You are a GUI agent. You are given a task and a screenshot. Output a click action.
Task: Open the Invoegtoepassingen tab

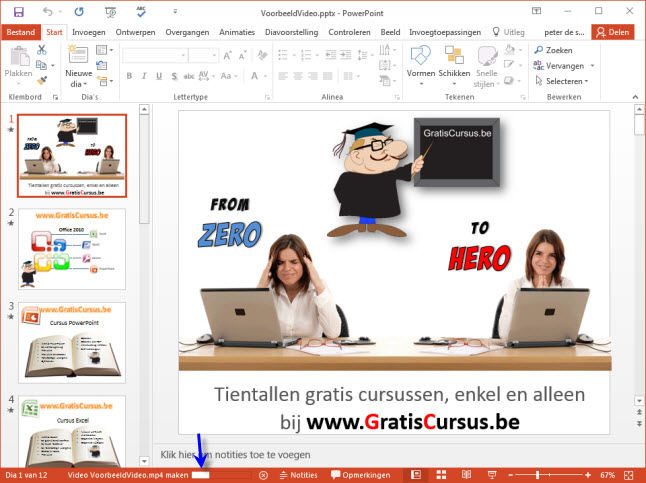click(x=445, y=32)
